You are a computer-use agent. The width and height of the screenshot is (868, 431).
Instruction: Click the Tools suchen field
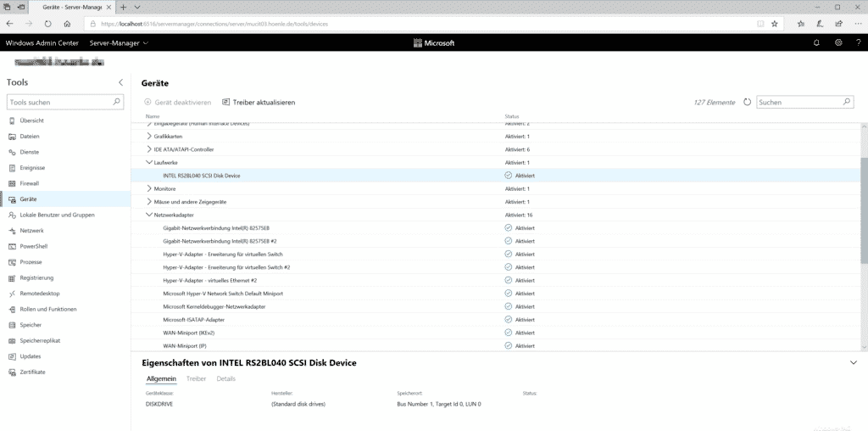(64, 103)
